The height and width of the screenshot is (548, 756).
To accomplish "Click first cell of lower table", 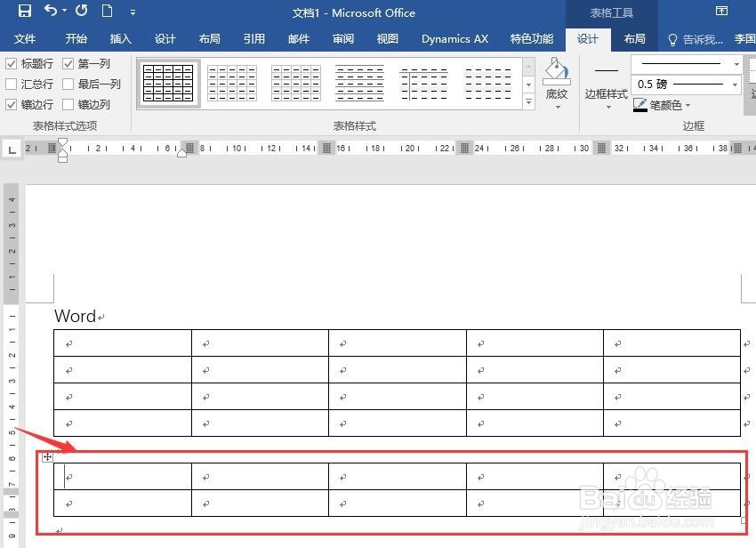I will tap(123, 477).
